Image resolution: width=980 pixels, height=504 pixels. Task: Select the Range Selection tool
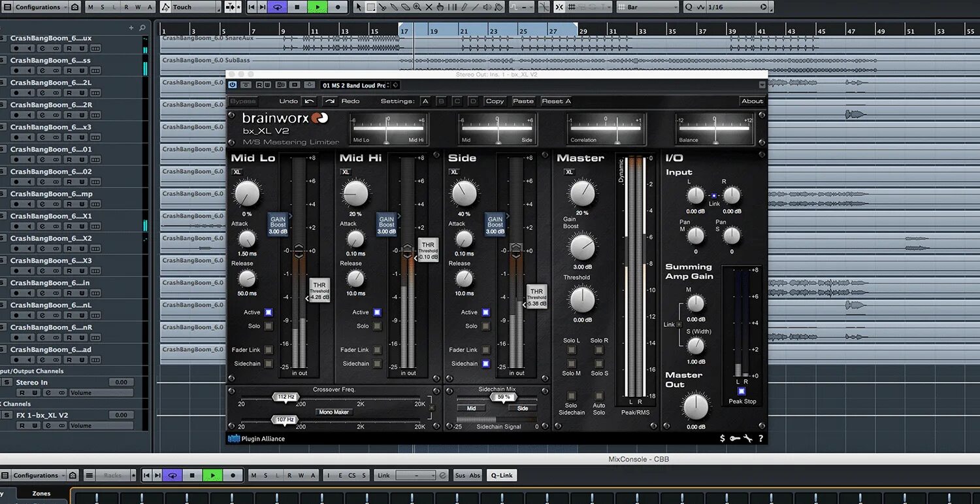click(370, 7)
